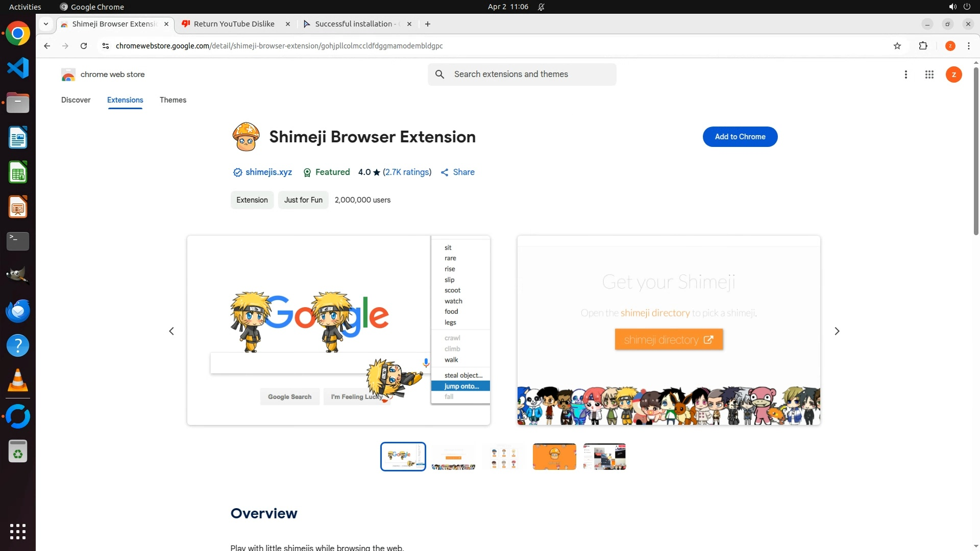
Task: Click Add to Chrome button
Action: coord(740,137)
